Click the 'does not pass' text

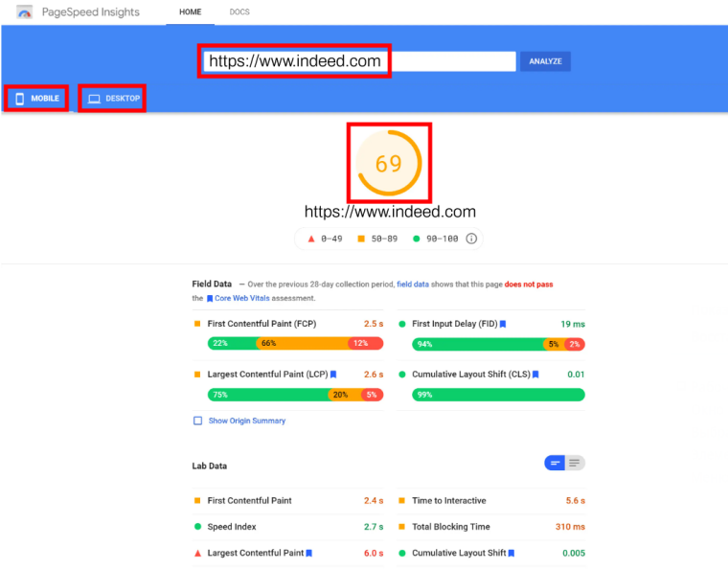(529, 284)
